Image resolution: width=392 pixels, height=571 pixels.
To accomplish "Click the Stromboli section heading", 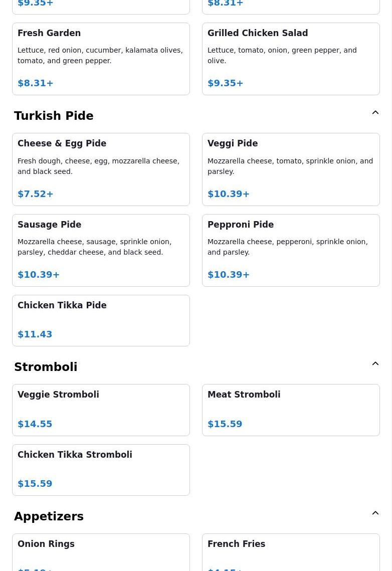I will [x=46, y=367].
